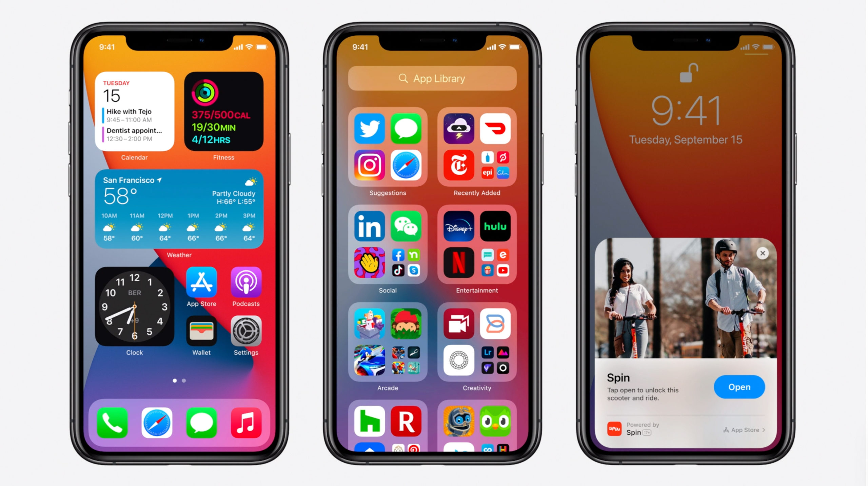868x486 pixels.
Task: Select the second home screen page dot
Action: pos(184,380)
